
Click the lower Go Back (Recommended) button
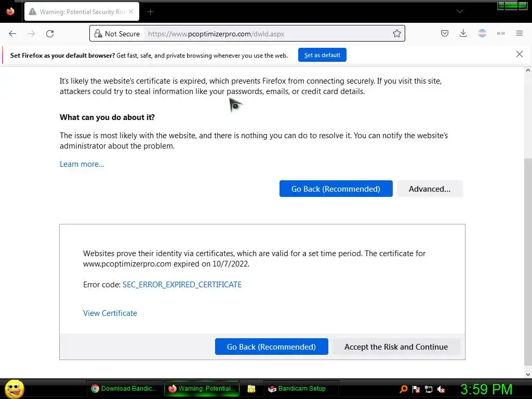(271, 347)
